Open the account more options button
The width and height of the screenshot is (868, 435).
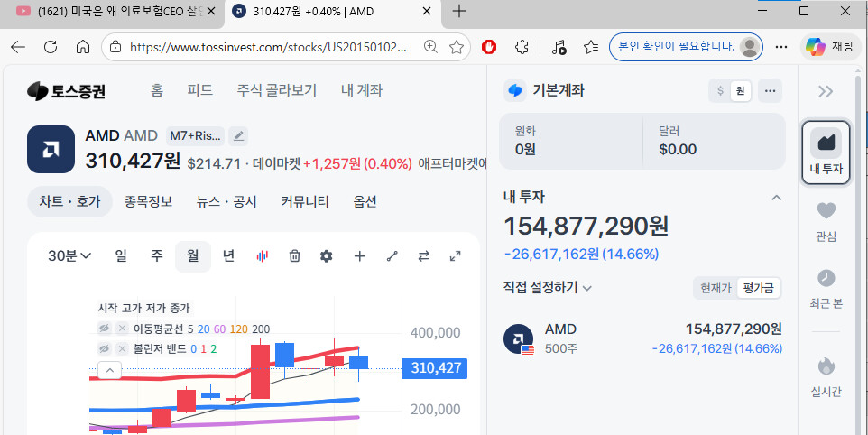pos(770,91)
